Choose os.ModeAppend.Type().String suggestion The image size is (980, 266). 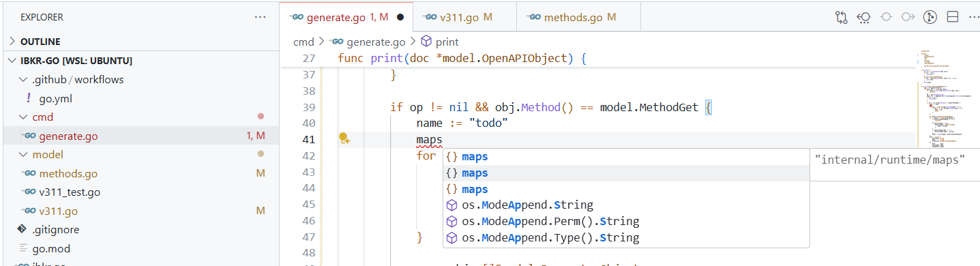tap(626, 237)
